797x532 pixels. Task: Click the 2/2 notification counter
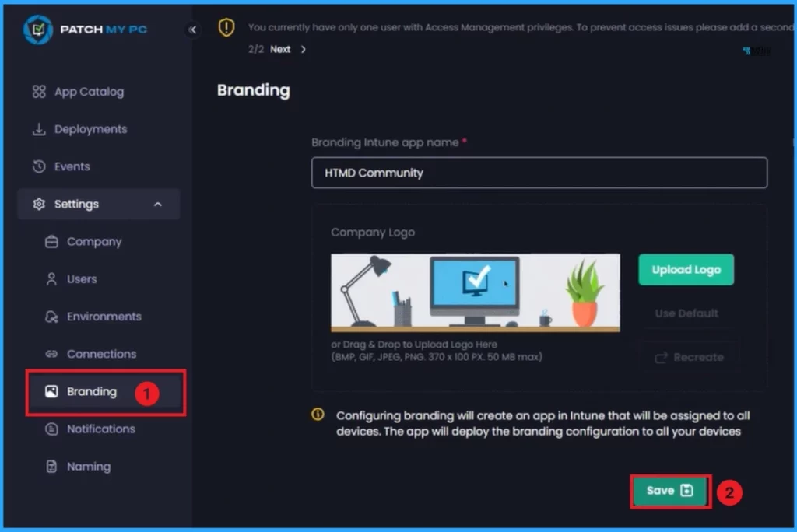[255, 49]
